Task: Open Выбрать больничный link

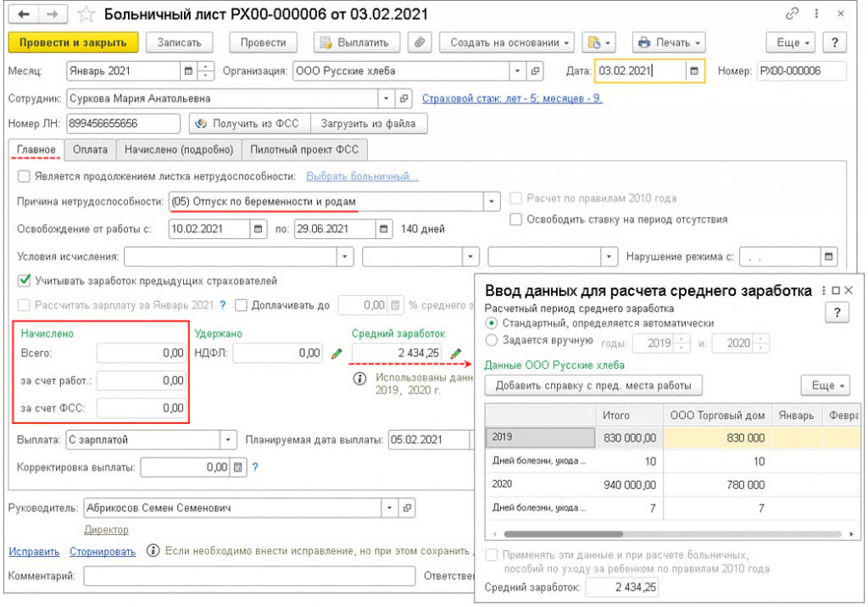Action: tap(362, 176)
